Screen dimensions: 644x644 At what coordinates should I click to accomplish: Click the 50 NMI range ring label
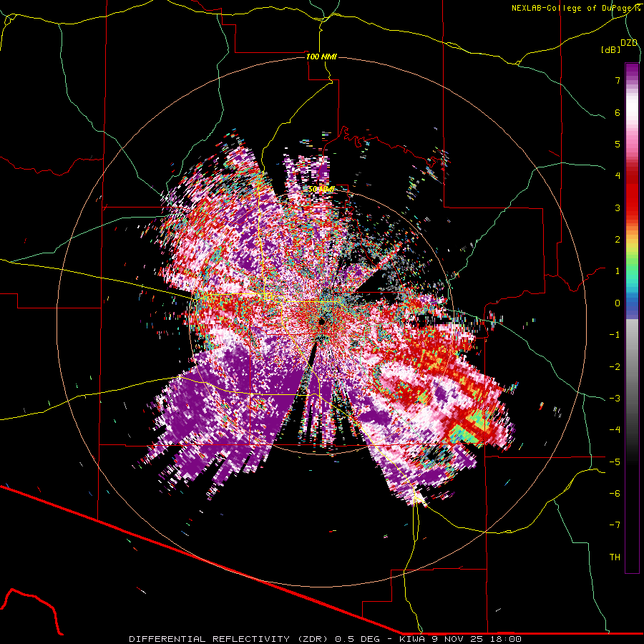point(321,190)
